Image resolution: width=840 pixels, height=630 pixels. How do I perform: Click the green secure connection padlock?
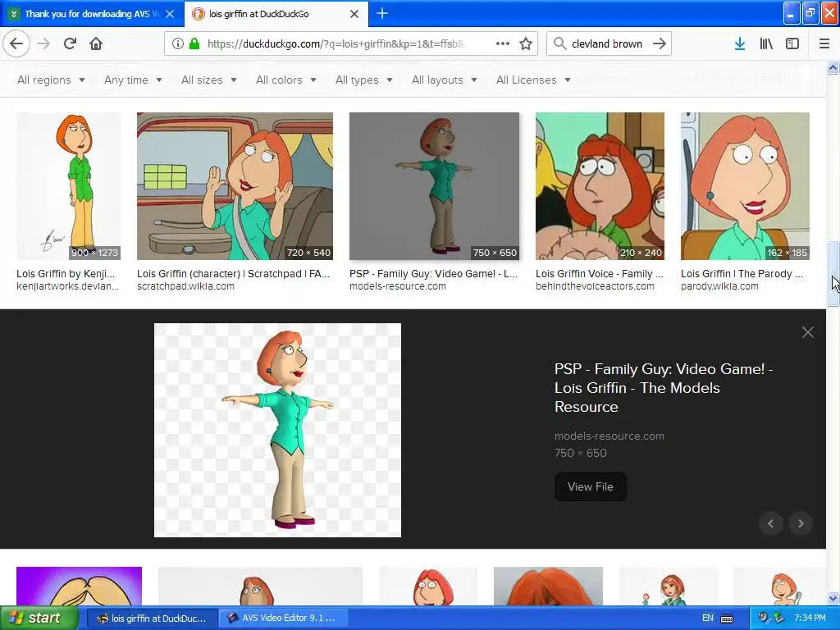(194, 43)
